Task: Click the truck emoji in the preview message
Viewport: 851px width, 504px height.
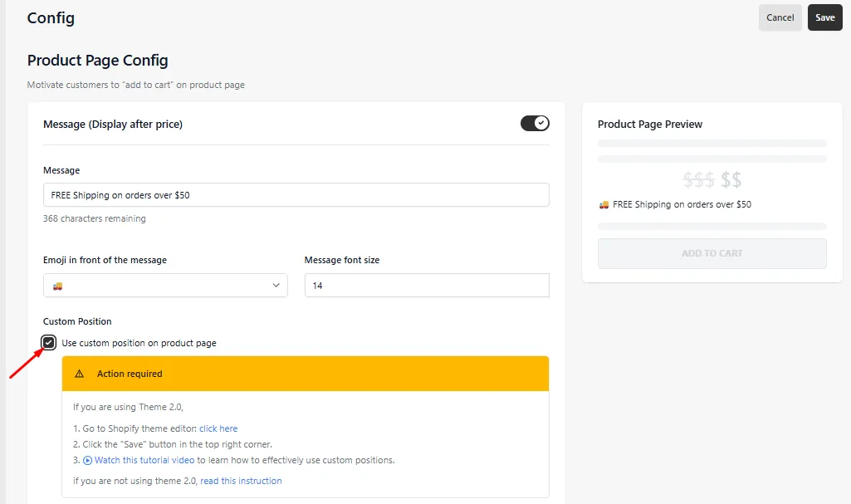Action: [604, 205]
